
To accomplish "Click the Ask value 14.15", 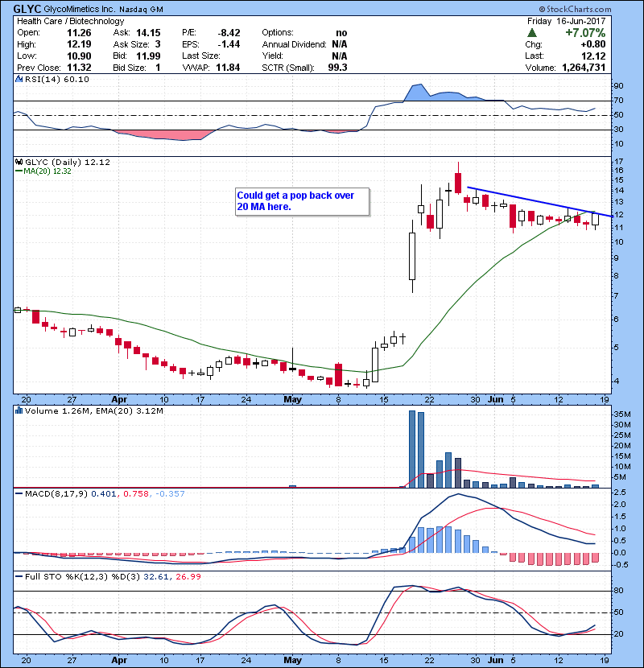I will point(148,33).
